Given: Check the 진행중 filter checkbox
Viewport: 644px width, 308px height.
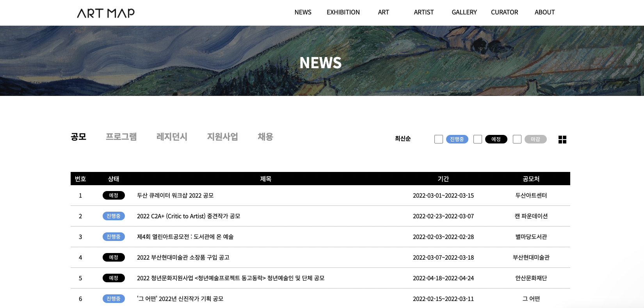Looking at the screenshot, I should pos(439,139).
